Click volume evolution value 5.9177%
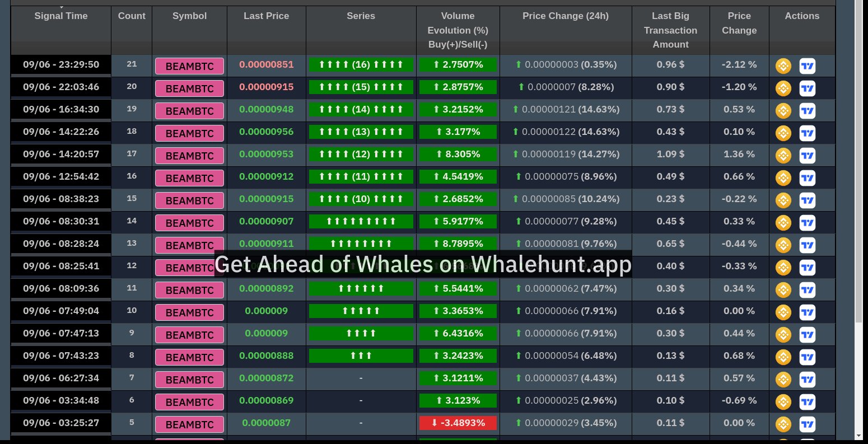This screenshot has height=444, width=868. click(458, 222)
